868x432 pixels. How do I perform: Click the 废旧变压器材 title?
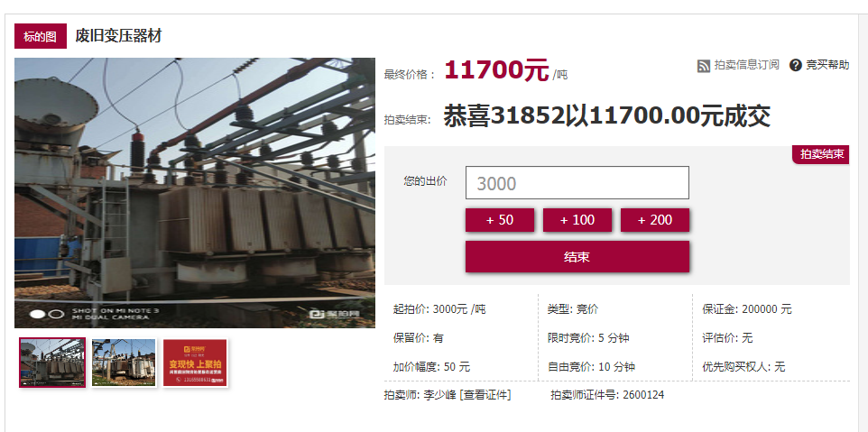[118, 36]
